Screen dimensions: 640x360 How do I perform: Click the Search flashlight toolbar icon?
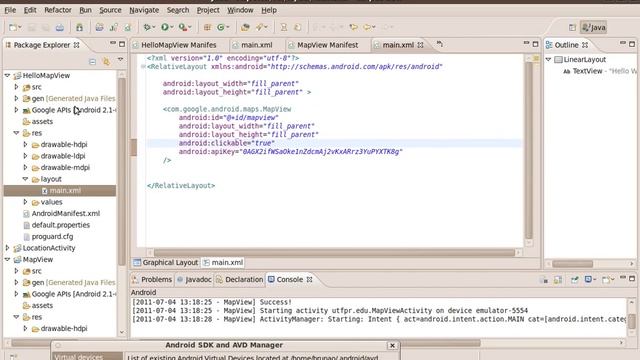tap(259, 27)
